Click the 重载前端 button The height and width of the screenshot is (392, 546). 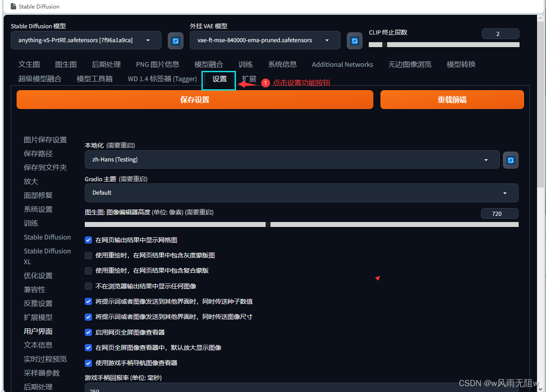452,100
